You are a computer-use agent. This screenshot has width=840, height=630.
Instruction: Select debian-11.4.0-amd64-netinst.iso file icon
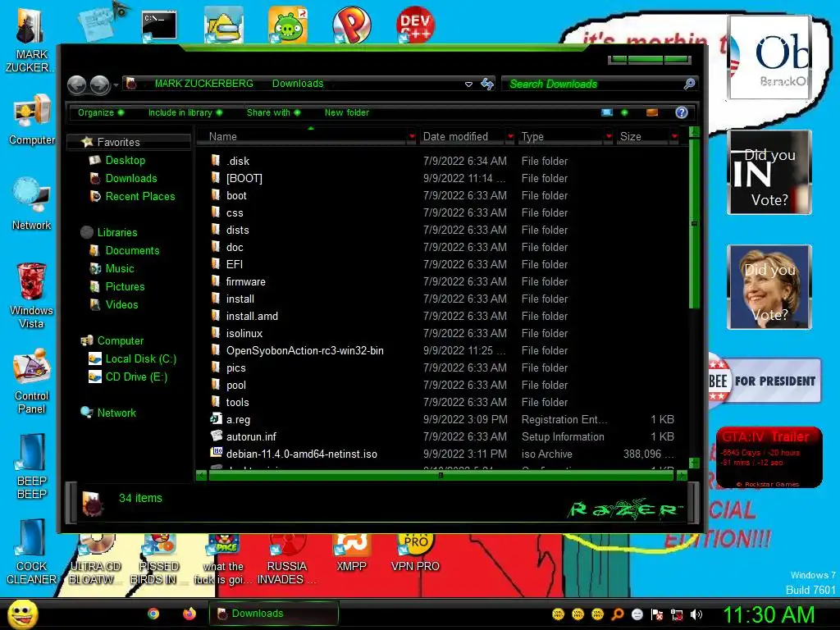pyautogui.click(x=216, y=453)
